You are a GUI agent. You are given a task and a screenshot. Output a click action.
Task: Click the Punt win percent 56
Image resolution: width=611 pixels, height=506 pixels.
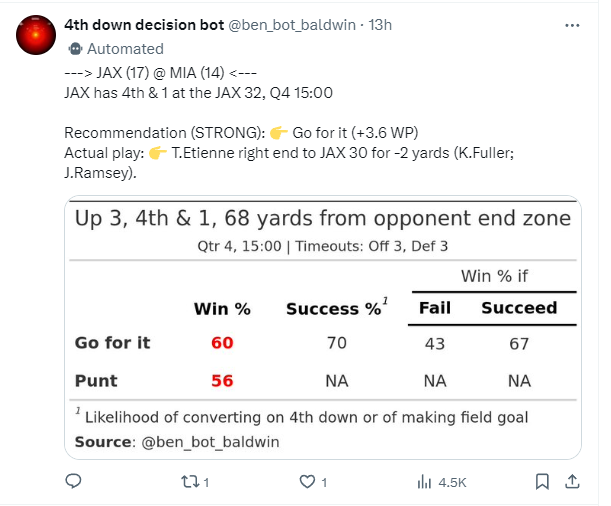222,381
